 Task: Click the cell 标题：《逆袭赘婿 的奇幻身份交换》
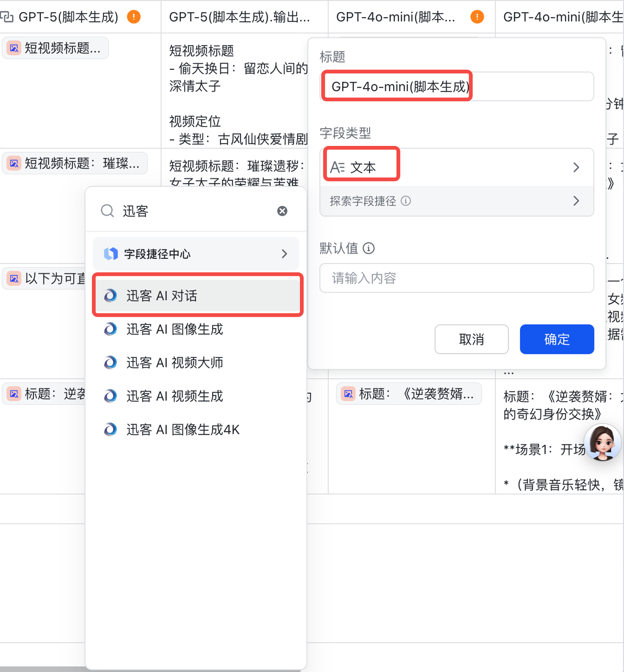[x=559, y=436]
